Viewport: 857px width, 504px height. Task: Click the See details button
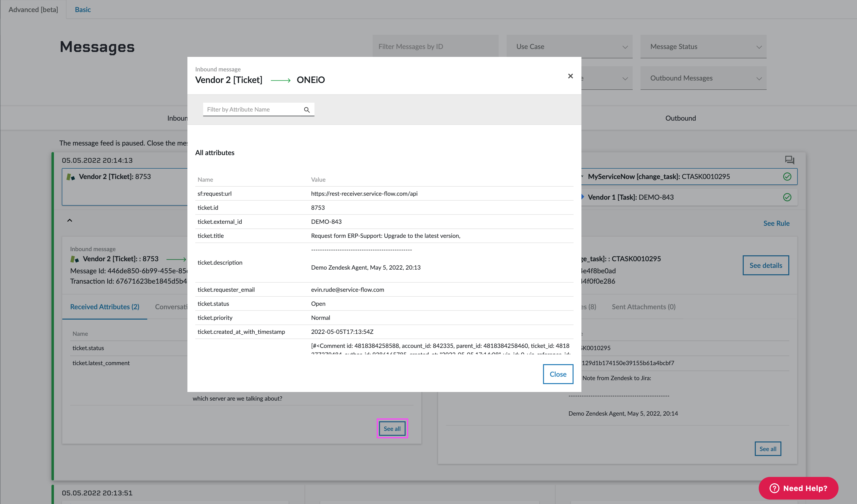click(766, 265)
